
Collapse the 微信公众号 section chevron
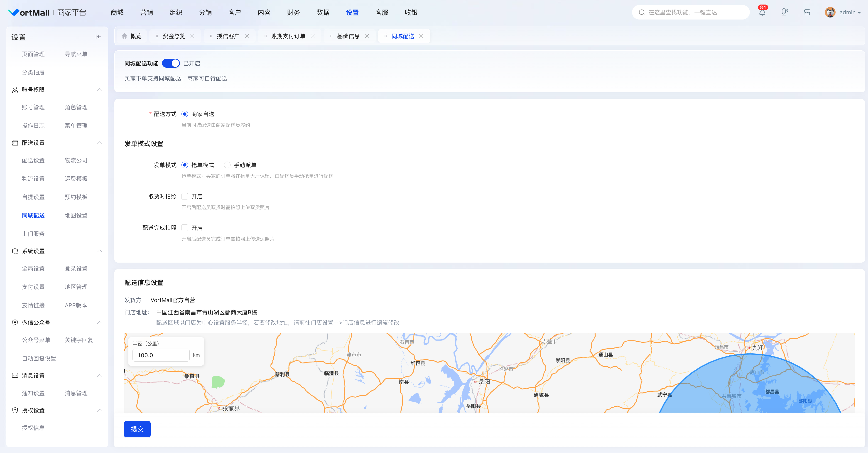[100, 323]
